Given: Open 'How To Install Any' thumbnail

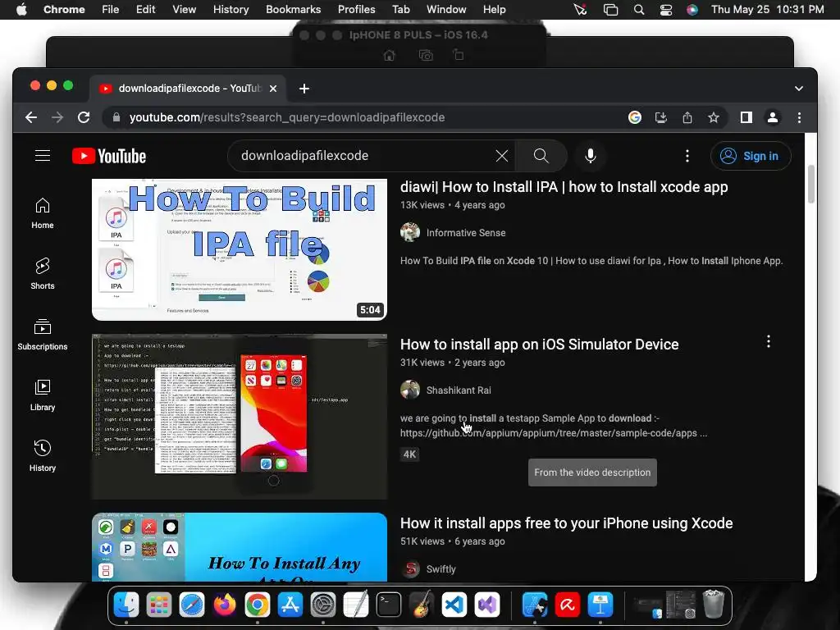Looking at the screenshot, I should tap(239, 547).
